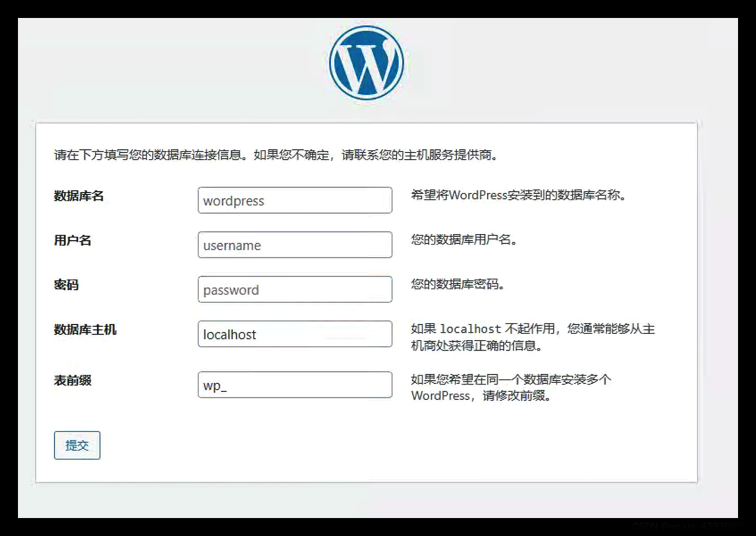
Task: Click the hint about 请修改前缀
Action: point(511,387)
